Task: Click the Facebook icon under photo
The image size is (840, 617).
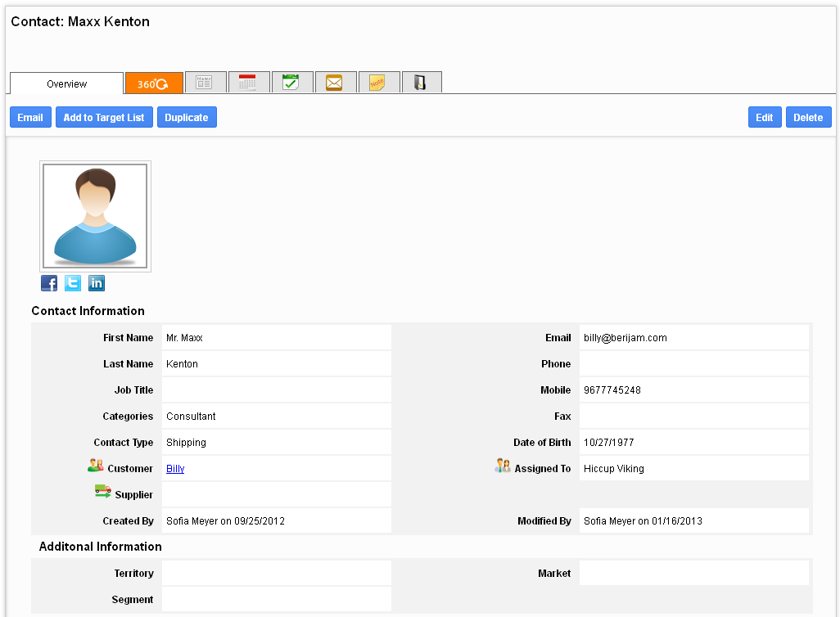Action: tap(49, 283)
